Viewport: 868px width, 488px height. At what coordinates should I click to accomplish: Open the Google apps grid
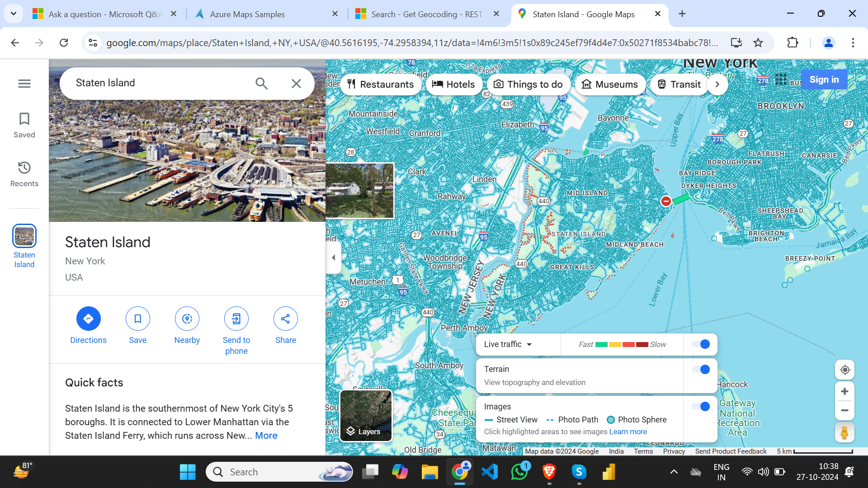(x=781, y=80)
